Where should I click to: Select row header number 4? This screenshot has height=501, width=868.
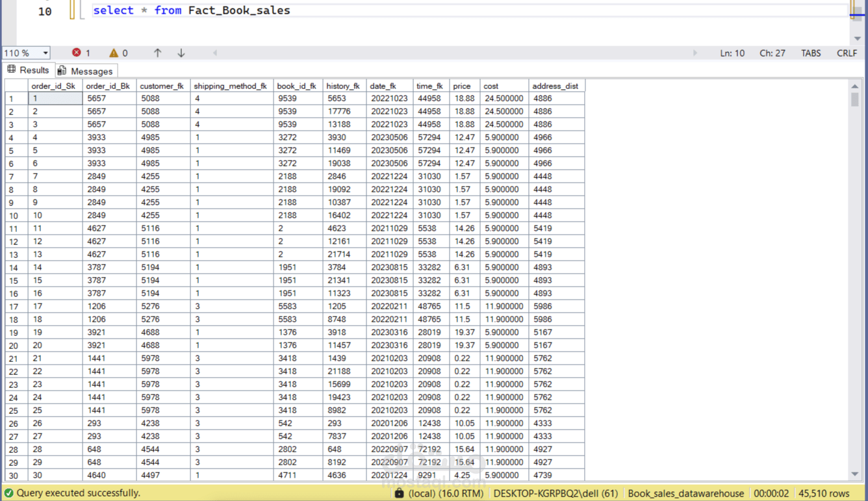click(x=16, y=138)
